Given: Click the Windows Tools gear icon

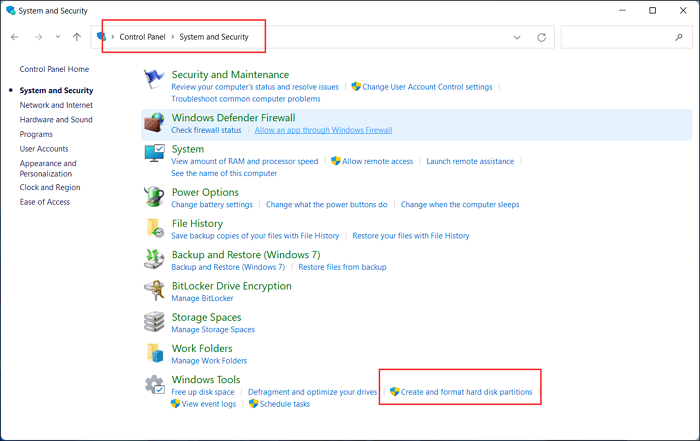Looking at the screenshot, I should point(155,384).
